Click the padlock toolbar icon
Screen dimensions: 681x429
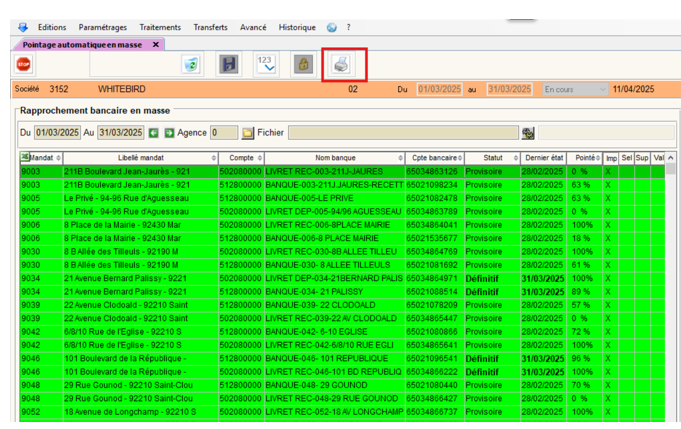coord(302,64)
